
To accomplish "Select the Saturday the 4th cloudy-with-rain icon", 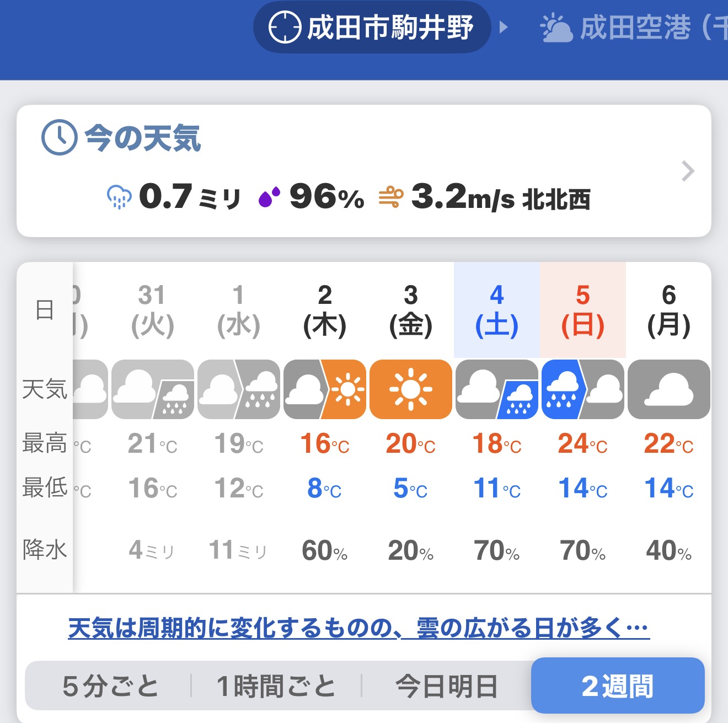I will point(497,389).
